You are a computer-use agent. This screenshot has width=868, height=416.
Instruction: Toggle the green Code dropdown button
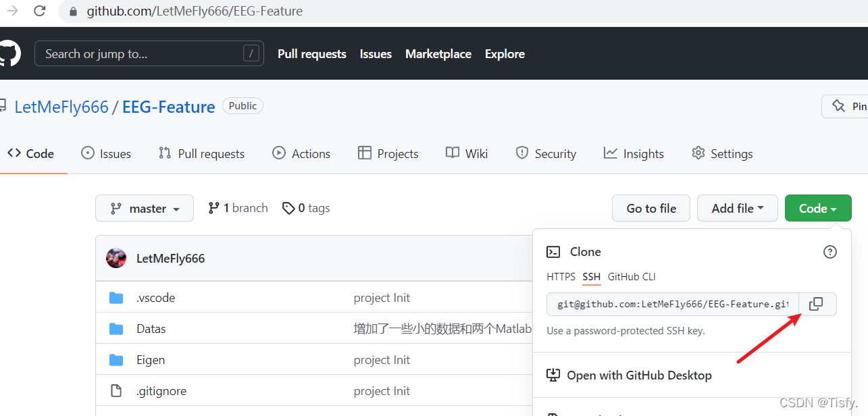click(x=818, y=208)
